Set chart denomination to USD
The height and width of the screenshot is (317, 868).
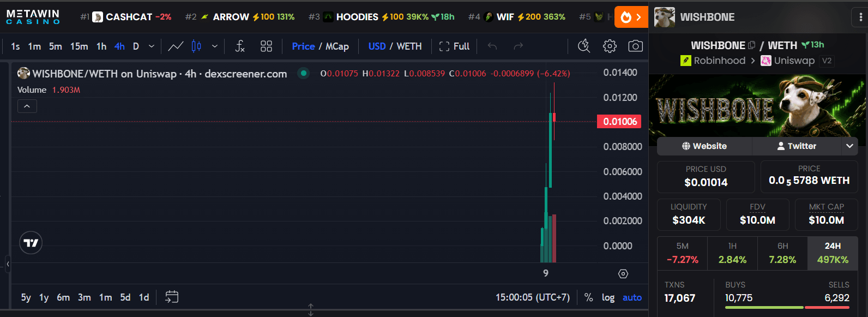[x=377, y=46]
